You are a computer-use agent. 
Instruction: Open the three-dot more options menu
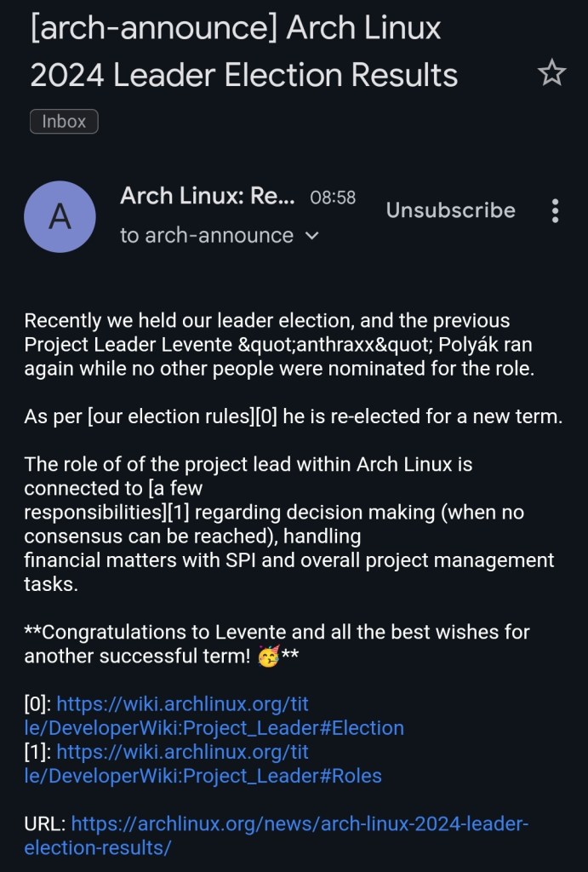point(555,210)
